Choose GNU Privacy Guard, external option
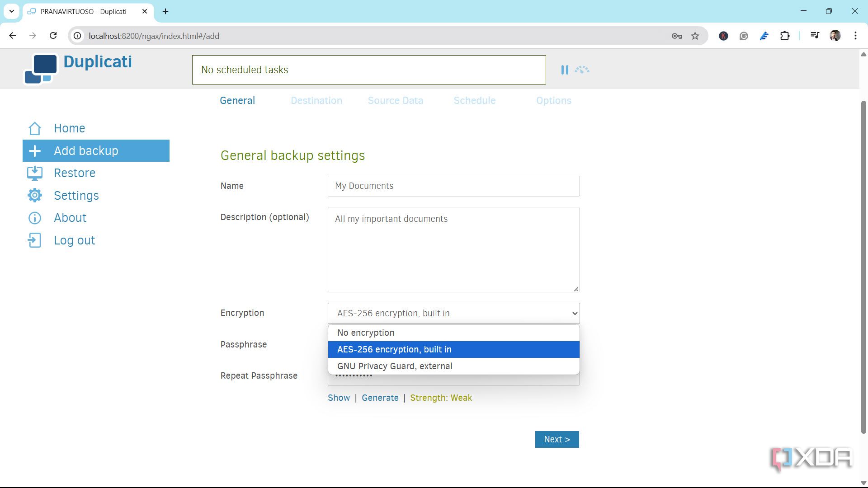This screenshot has height=488, width=868. (395, 366)
